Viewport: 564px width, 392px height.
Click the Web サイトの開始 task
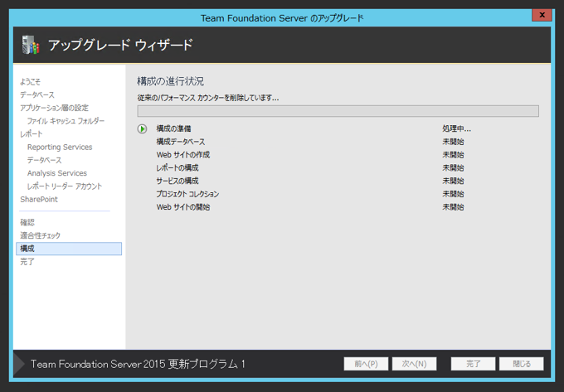tap(183, 207)
